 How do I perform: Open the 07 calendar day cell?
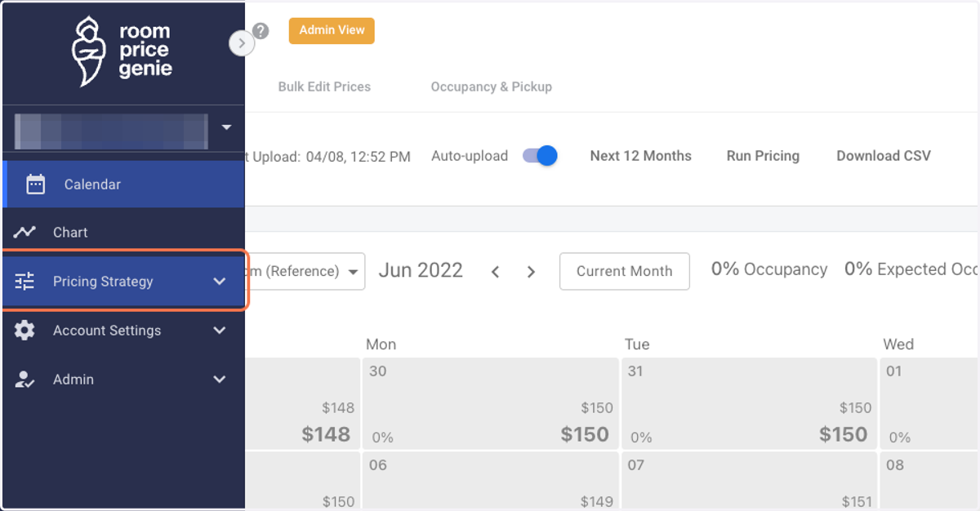click(750, 480)
